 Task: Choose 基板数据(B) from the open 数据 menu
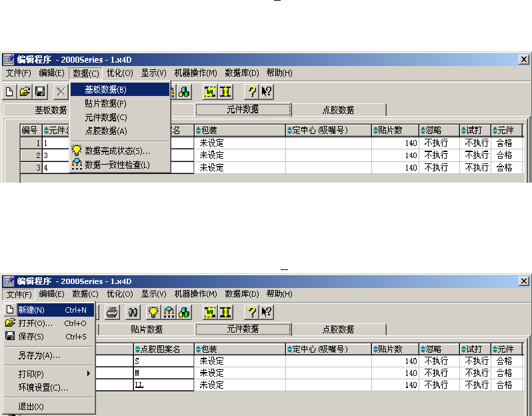click(x=120, y=89)
